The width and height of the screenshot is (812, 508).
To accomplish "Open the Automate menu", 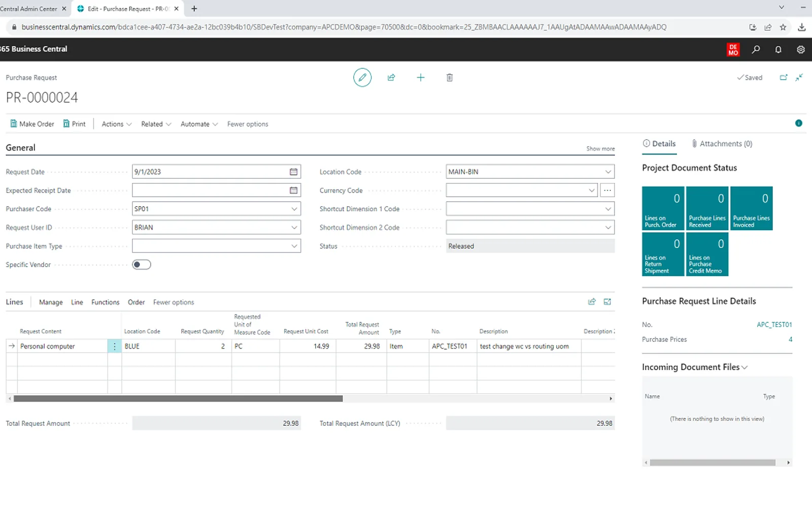I will [199, 124].
